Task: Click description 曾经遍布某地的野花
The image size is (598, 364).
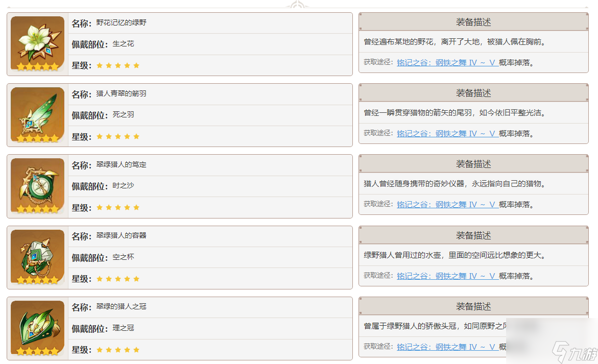Action: coord(456,42)
